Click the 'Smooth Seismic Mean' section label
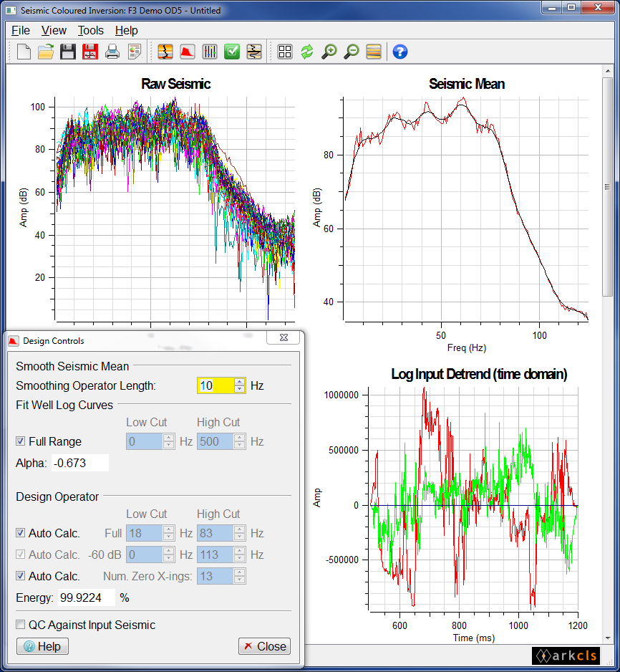620x672 pixels. (72, 366)
